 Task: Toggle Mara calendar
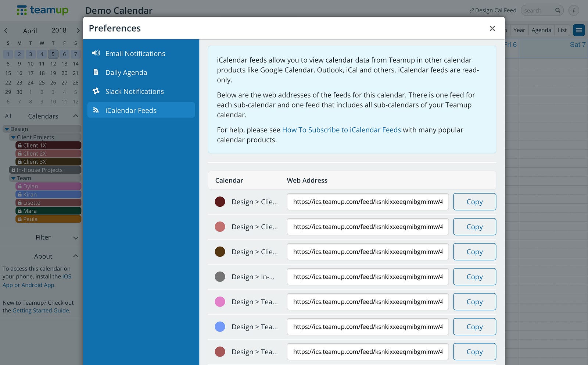[48, 211]
